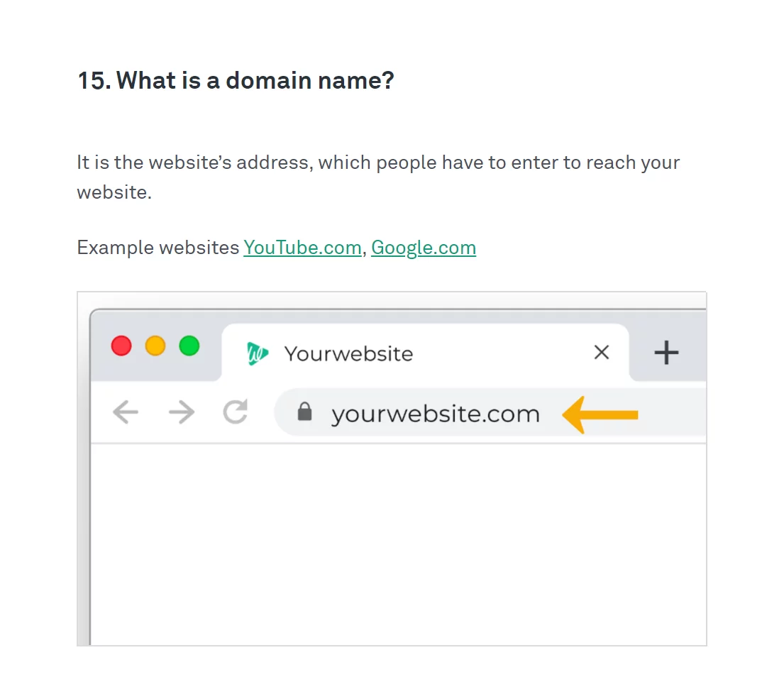The image size is (784, 677).
Task: Click the yourwebsite.com address bar text
Action: [436, 414]
